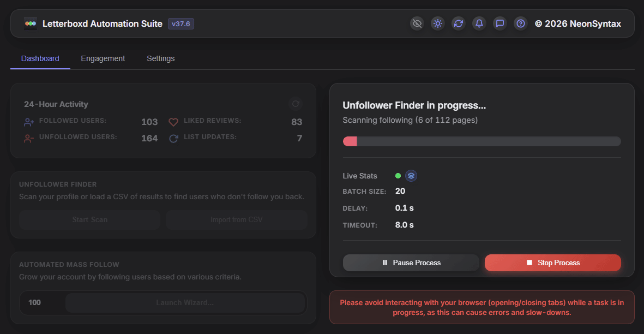The width and height of the screenshot is (644, 334).
Task: Click the Letterboxd Automation Suite title
Action: point(103,24)
